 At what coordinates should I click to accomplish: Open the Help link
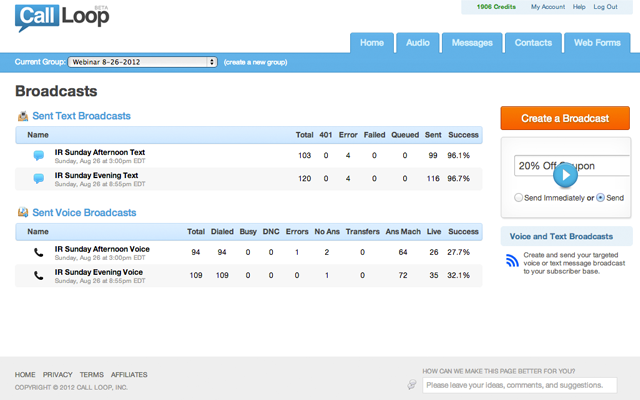(579, 7)
